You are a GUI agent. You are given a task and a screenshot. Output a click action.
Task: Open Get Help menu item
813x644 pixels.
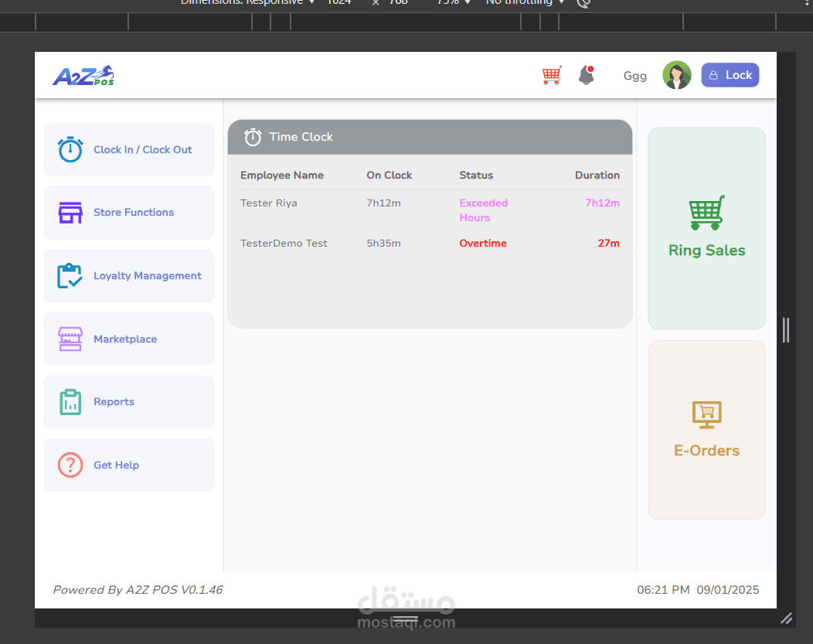tap(128, 465)
